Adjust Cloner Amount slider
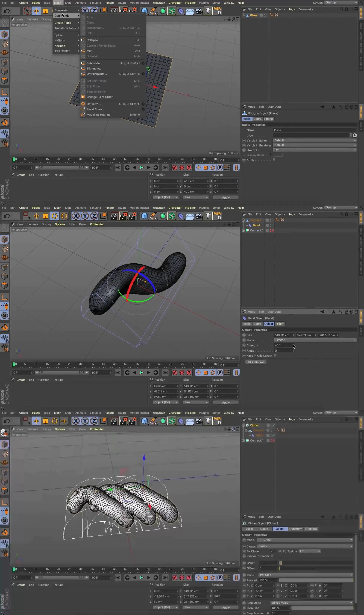The width and height of the screenshot is (364, 615). coord(316,580)
